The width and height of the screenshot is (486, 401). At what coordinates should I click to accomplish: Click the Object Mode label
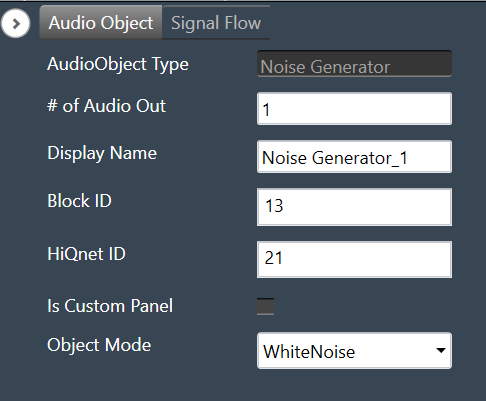click(99, 345)
